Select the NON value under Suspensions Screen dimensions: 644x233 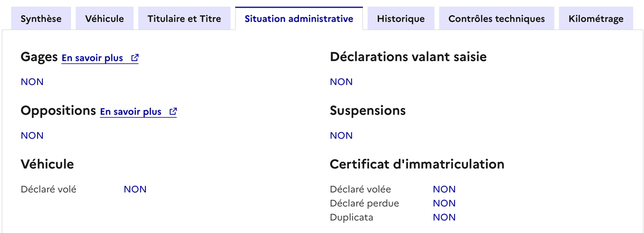[341, 135]
